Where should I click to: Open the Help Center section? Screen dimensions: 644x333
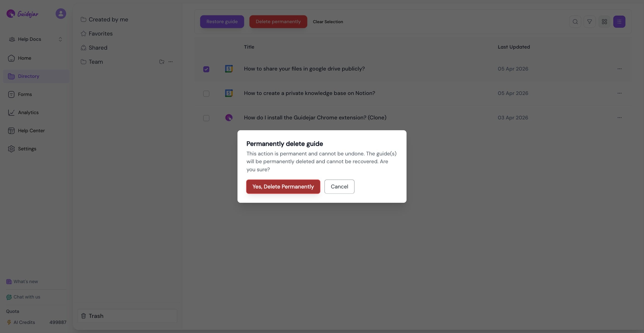31,131
